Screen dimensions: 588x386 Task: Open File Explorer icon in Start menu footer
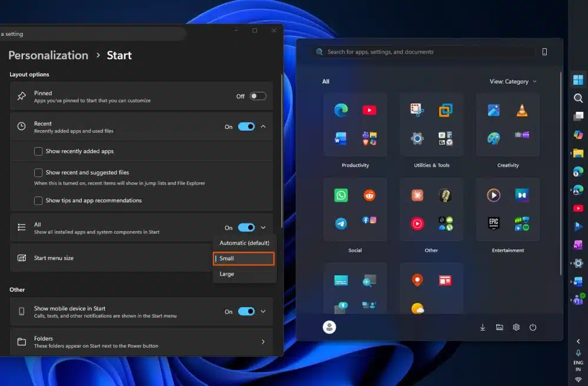499,327
